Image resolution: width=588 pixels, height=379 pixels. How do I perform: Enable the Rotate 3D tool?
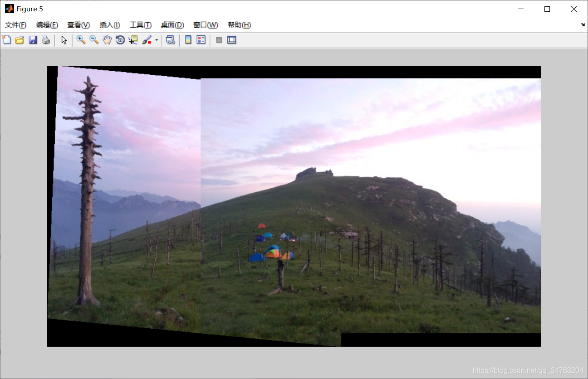pos(120,40)
